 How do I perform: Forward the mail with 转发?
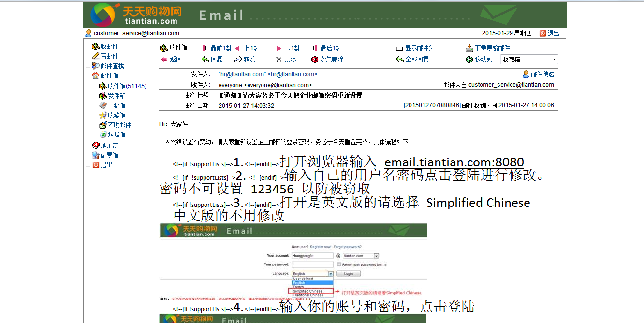(x=249, y=59)
